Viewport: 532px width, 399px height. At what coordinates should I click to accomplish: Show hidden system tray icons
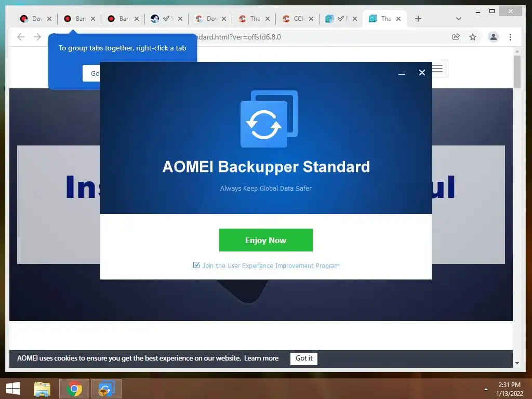coord(486,389)
